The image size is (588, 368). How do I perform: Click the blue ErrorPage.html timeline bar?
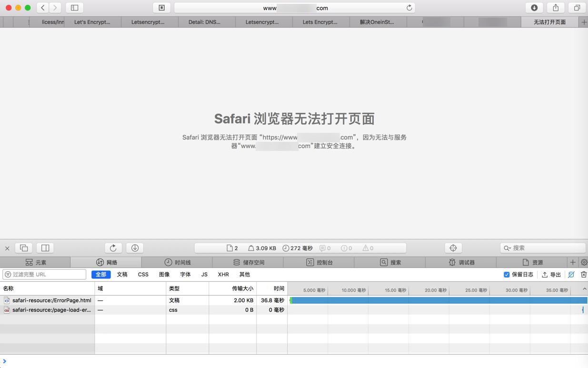pyautogui.click(x=439, y=300)
